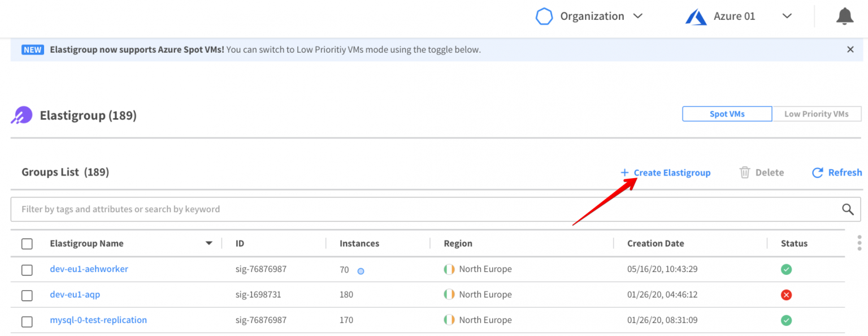
Task: Click the blue dot beside 70 instances
Action: tap(361, 271)
